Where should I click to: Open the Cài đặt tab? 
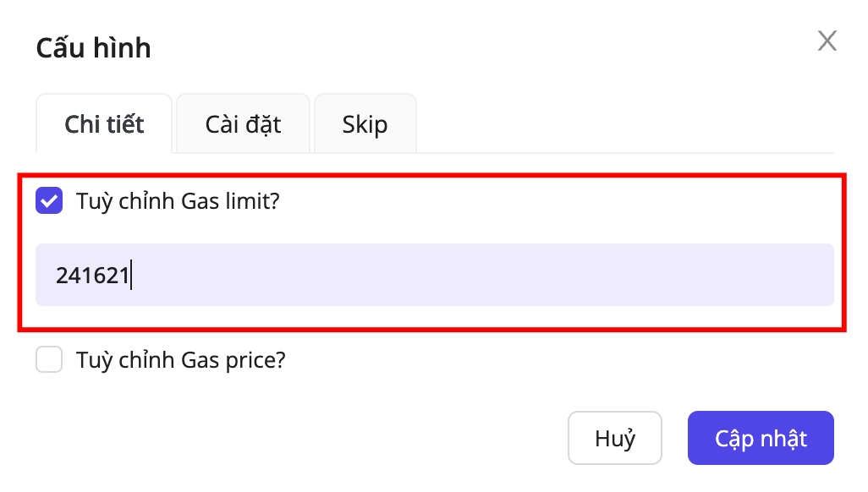click(x=243, y=124)
